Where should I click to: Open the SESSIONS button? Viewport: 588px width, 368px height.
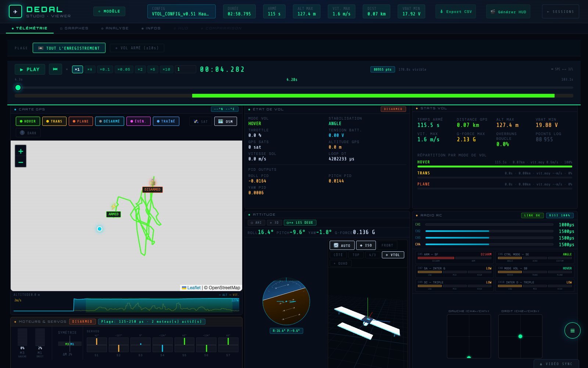(x=560, y=12)
